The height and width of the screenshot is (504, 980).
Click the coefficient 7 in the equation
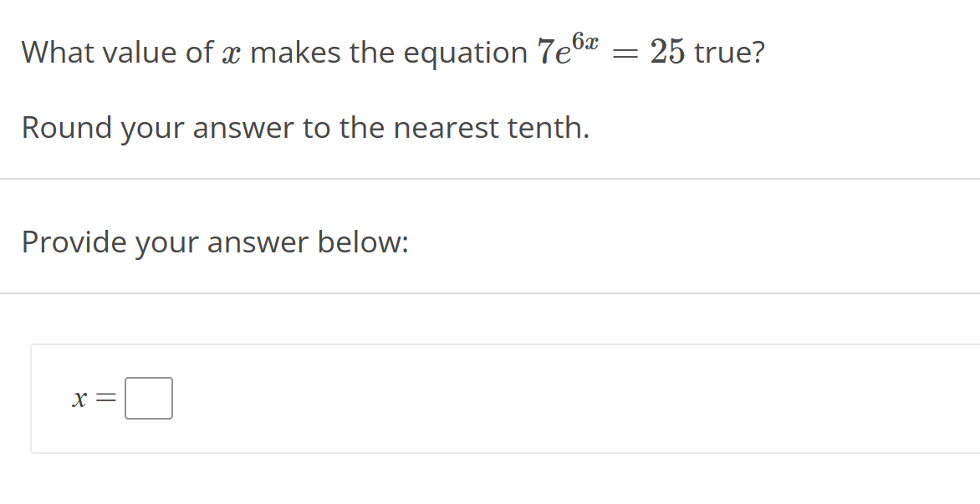coord(546,53)
